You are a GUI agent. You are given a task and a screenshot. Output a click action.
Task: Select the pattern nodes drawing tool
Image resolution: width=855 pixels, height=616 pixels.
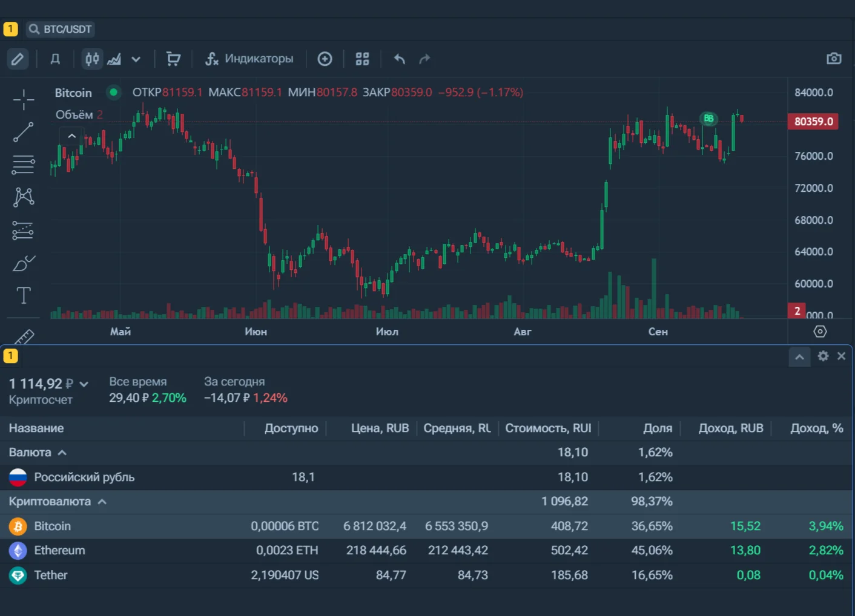click(24, 197)
